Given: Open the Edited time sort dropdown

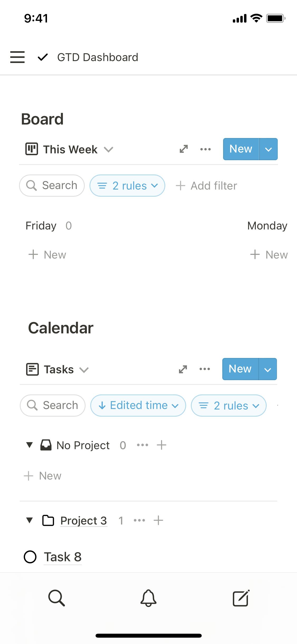Looking at the screenshot, I should pyautogui.click(x=138, y=406).
